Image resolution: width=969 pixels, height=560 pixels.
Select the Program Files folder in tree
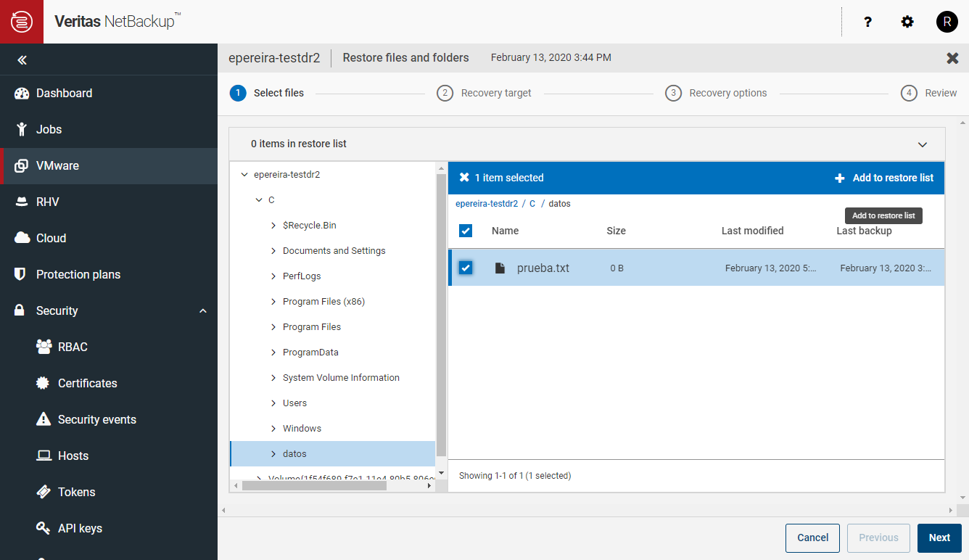pos(312,327)
